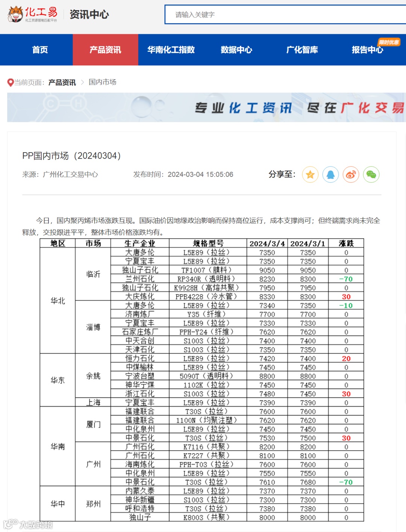Click the red 20 change value
This screenshot has width=406, height=532.
click(x=346, y=358)
